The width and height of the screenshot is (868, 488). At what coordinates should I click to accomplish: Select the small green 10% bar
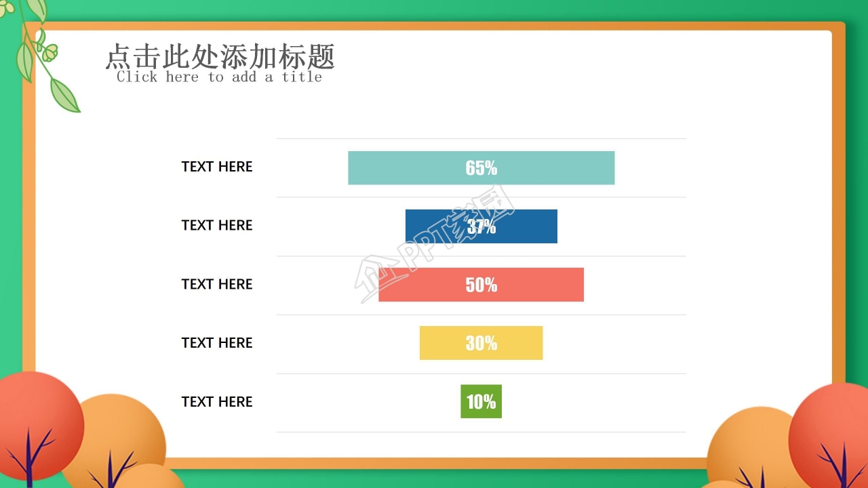click(x=481, y=401)
